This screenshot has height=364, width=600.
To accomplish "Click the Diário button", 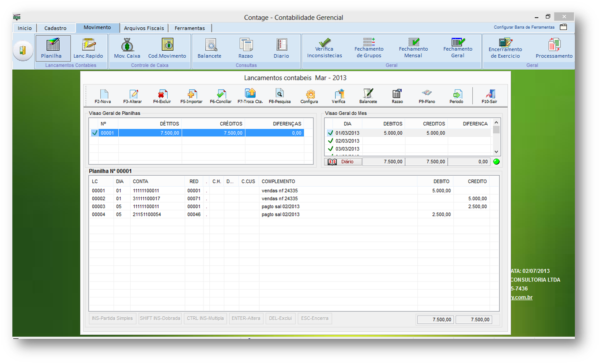I will tap(343, 162).
